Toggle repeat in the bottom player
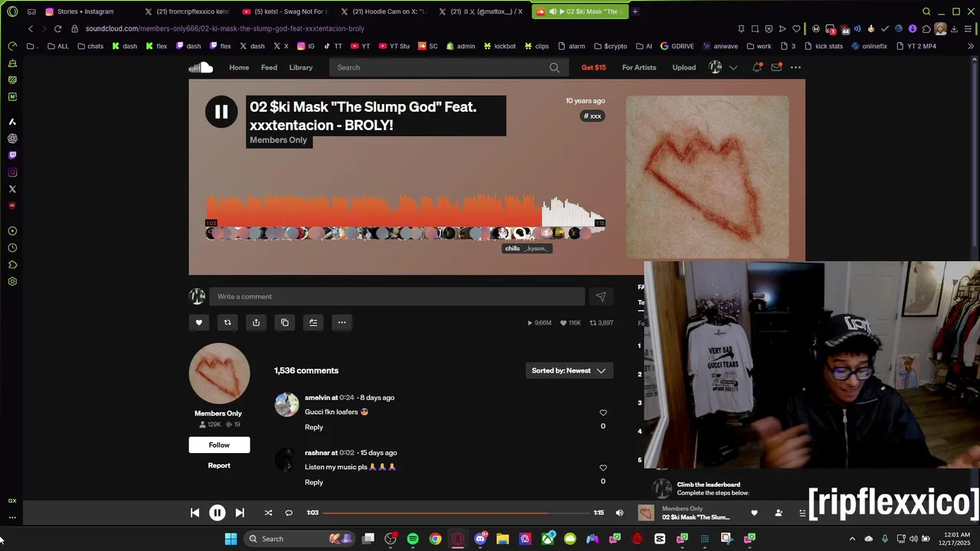The height and width of the screenshot is (551, 980). click(289, 513)
